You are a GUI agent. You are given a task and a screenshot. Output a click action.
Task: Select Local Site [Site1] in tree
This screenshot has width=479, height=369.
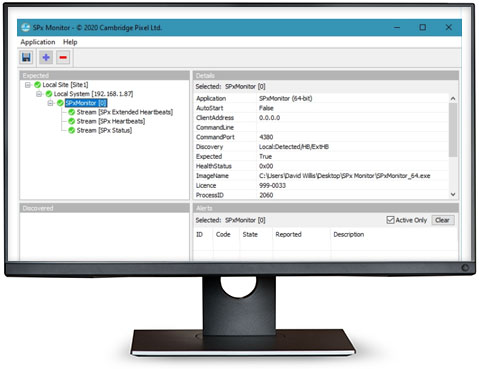tap(65, 85)
